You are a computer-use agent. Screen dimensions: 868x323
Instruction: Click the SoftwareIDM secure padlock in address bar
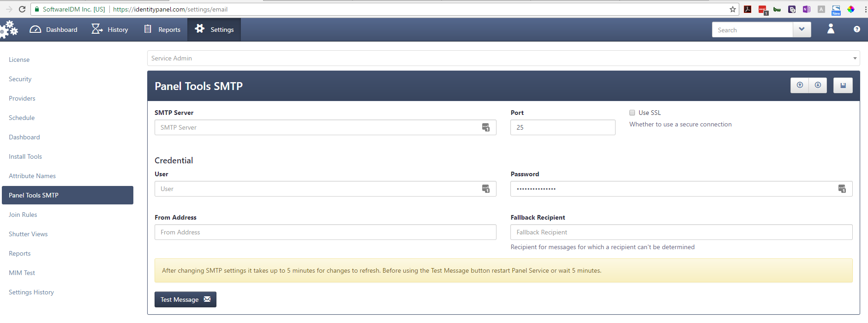pyautogui.click(x=37, y=9)
